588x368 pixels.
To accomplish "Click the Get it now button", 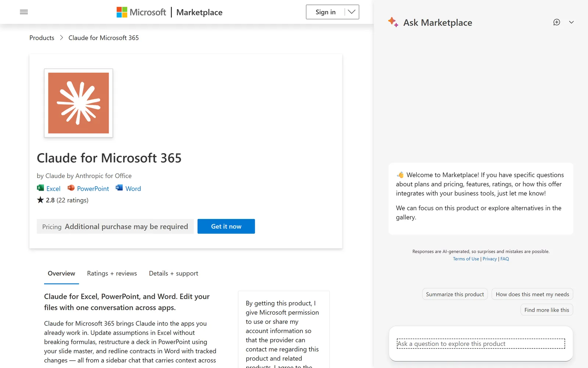I will pyautogui.click(x=226, y=226).
